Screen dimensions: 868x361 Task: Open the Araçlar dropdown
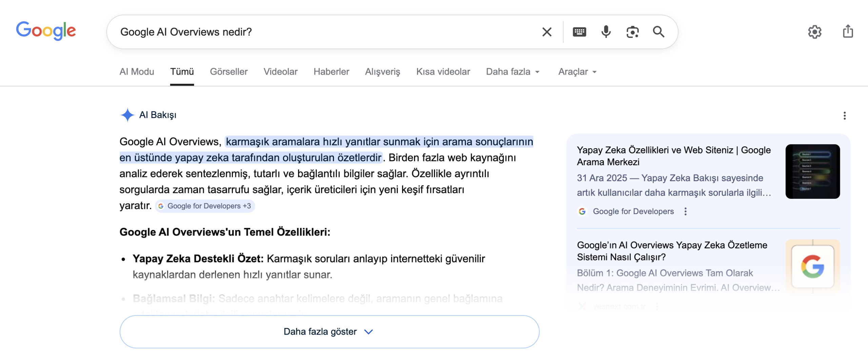[577, 72]
